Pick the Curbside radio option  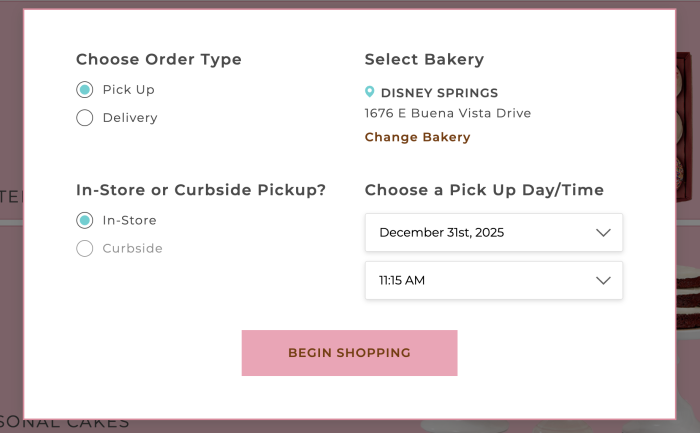[x=85, y=249]
